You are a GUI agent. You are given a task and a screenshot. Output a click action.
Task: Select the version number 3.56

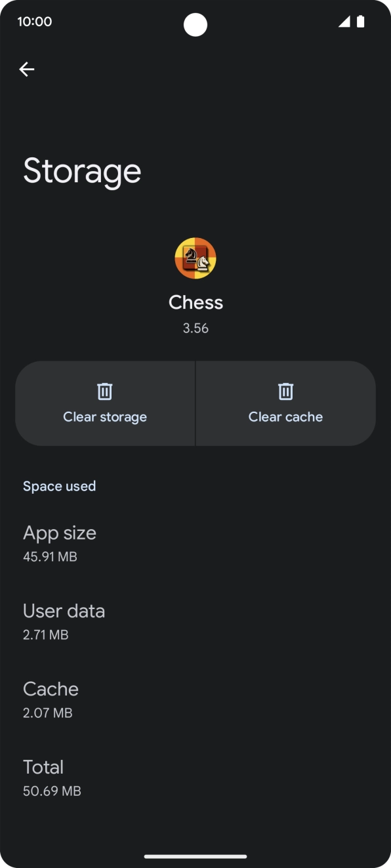tap(195, 328)
